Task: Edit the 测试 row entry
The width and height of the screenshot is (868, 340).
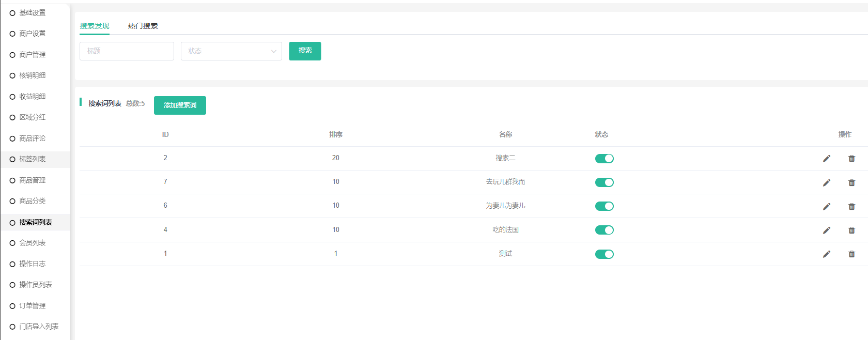Action: pos(827,254)
